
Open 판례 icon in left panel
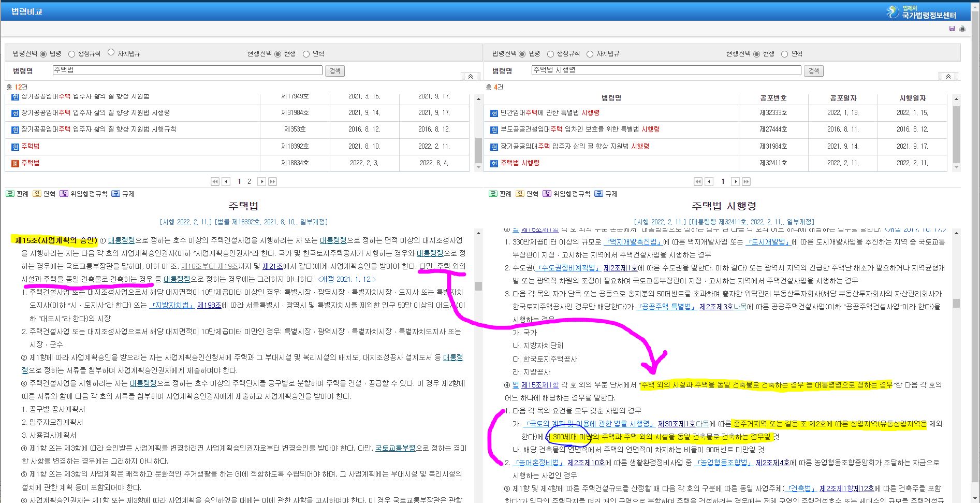click(10, 194)
